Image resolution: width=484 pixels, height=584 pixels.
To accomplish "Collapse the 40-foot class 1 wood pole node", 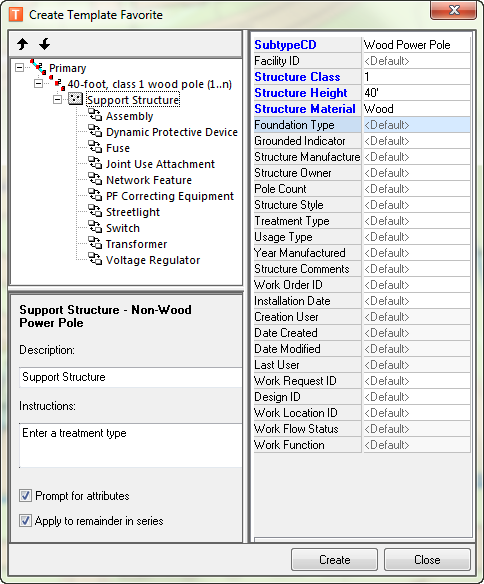I will click(x=38, y=84).
